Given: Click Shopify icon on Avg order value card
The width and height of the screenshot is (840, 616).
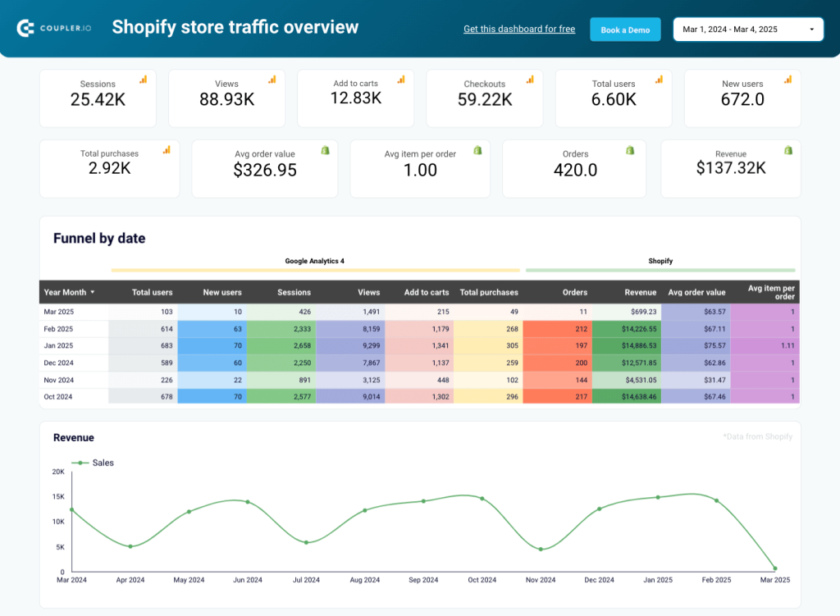Looking at the screenshot, I should coord(325,151).
